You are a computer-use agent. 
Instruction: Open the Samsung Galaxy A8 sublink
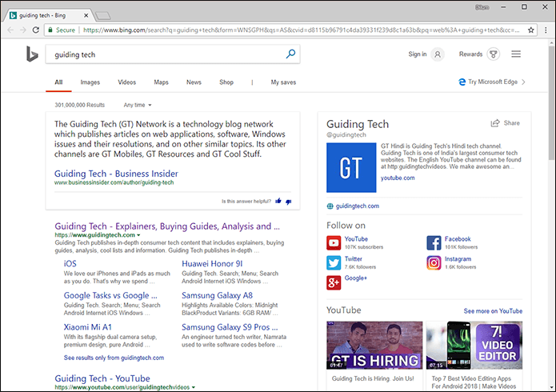coord(217,295)
